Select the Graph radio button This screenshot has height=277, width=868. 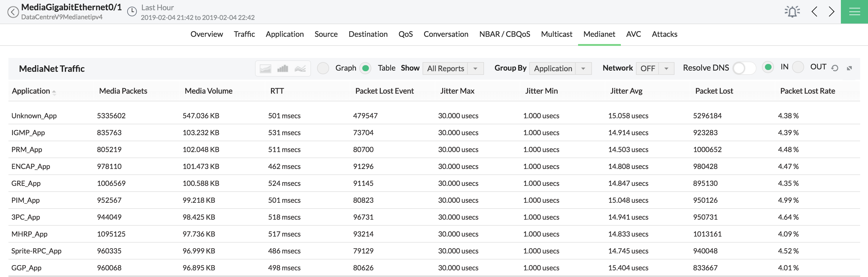point(323,68)
